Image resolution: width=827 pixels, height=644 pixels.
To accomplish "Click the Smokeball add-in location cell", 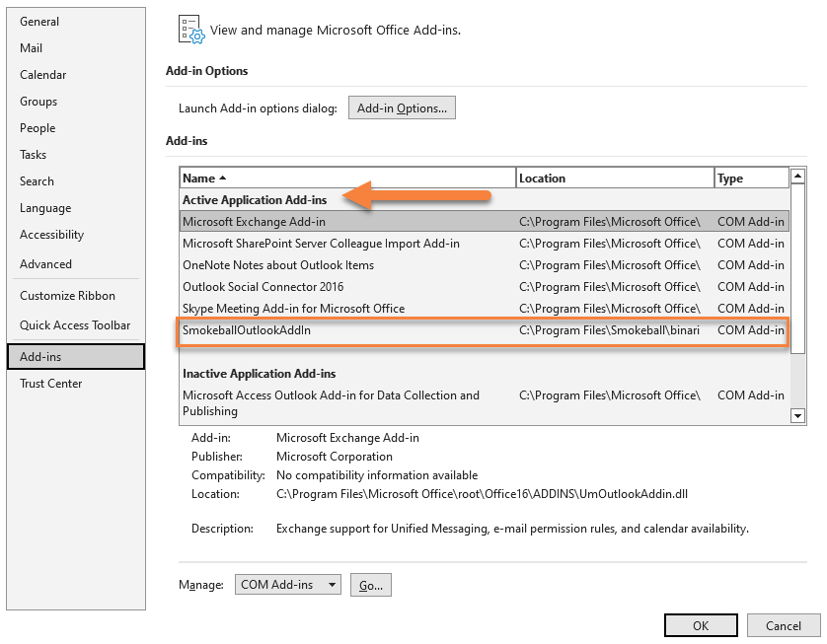I will (609, 330).
